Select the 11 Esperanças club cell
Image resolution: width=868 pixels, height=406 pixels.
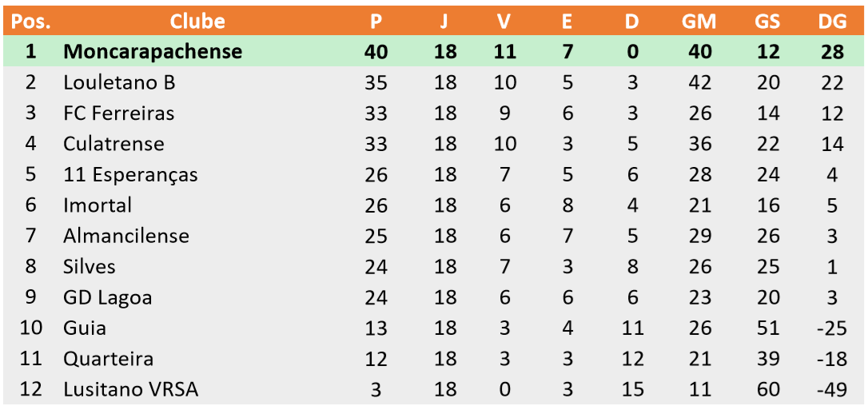pos(130,175)
